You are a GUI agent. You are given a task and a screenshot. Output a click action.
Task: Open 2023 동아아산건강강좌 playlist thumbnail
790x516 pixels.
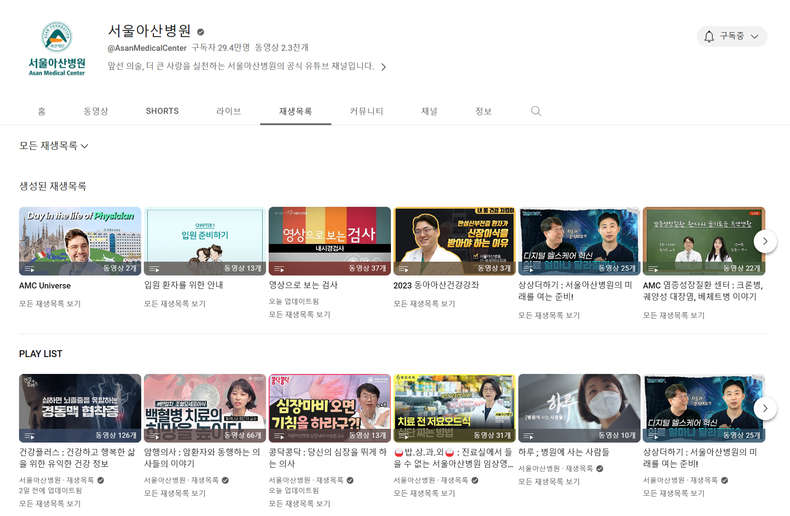[454, 241]
